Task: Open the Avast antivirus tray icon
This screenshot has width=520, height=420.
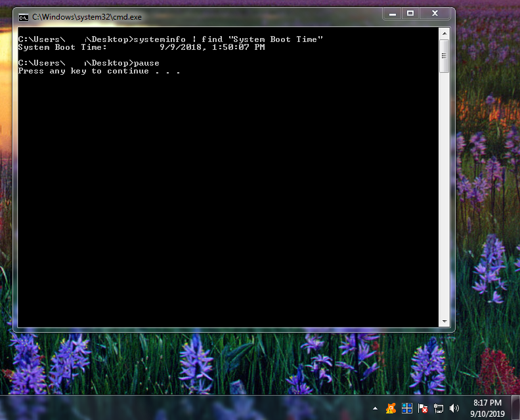Action: [391, 408]
